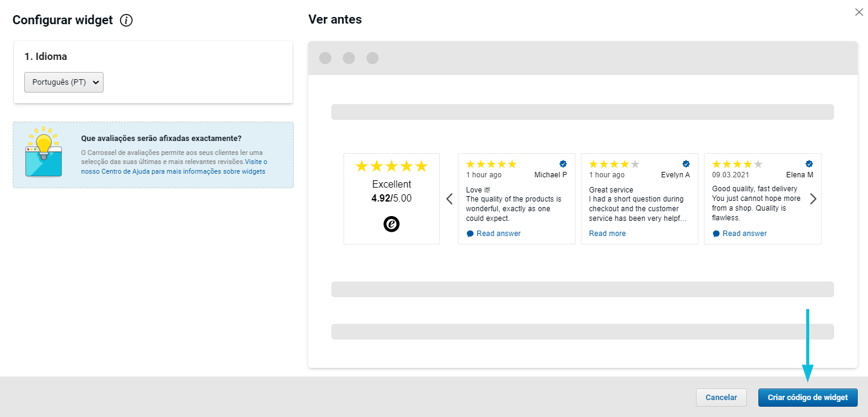
Task: Click Read more on Evelyn's review
Action: tap(607, 234)
